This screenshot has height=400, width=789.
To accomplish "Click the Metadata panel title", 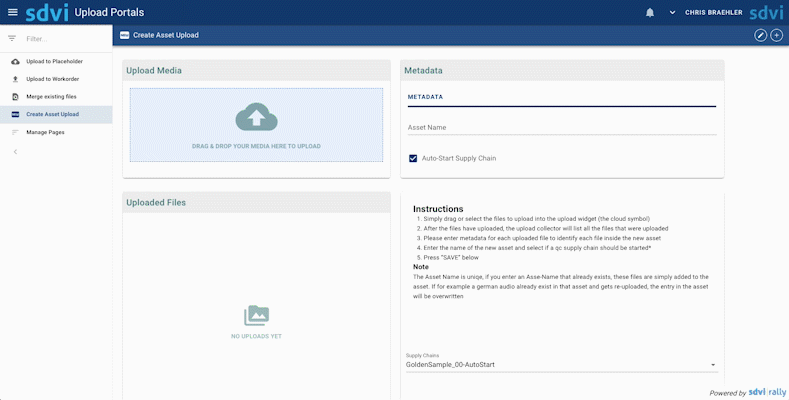I will pyautogui.click(x=423, y=71).
